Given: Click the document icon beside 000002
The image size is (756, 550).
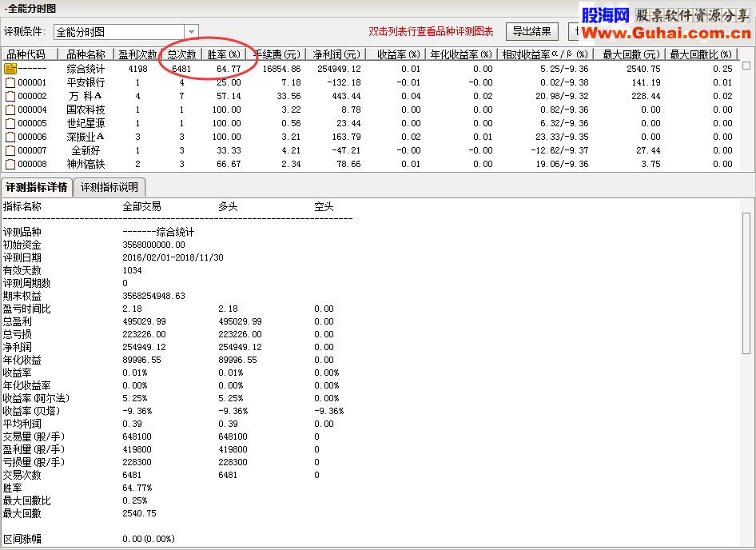Looking at the screenshot, I should (x=10, y=96).
